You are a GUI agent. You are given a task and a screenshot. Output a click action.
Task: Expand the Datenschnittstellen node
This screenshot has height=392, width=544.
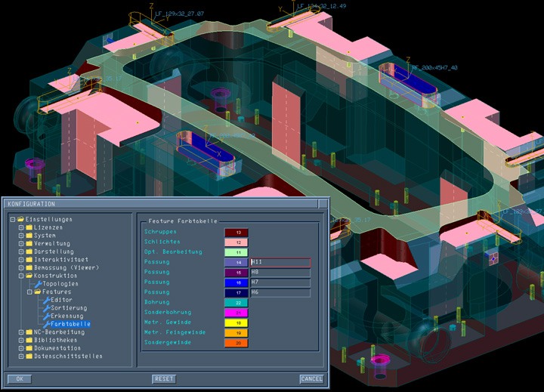[21, 356]
